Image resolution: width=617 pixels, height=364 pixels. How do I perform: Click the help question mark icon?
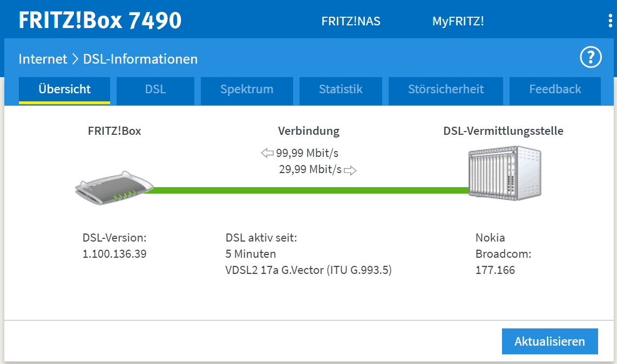(x=591, y=57)
